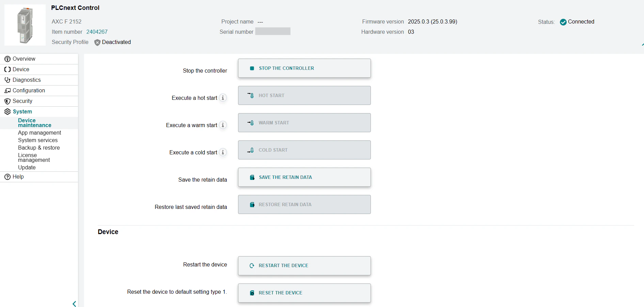Collapse the System menu section

(x=39, y=112)
